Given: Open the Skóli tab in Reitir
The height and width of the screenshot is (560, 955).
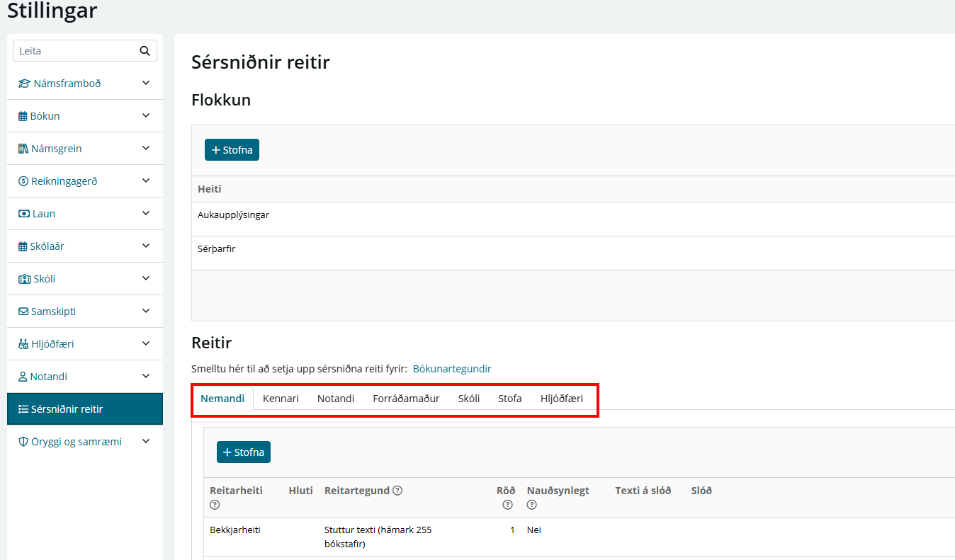Looking at the screenshot, I should 469,399.
